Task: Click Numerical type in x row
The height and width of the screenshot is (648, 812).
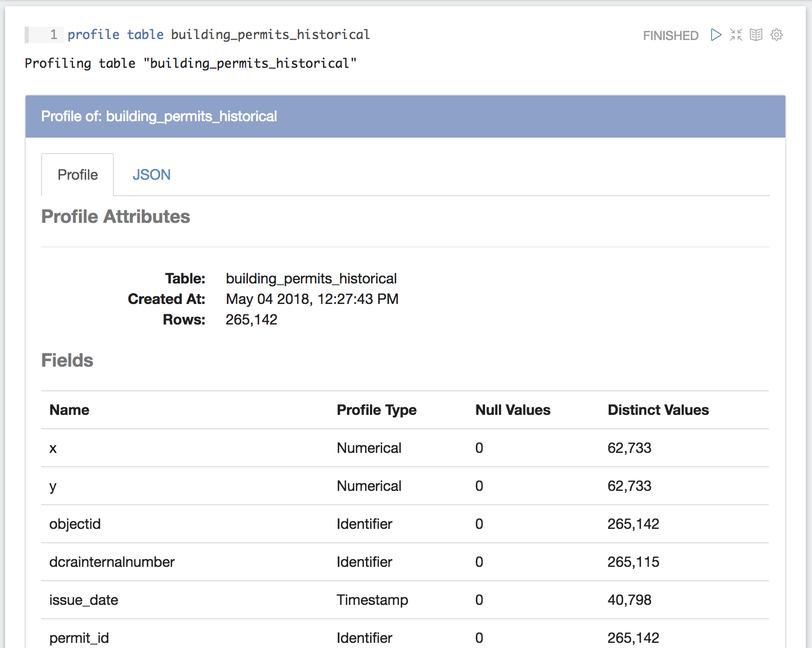Action: pos(369,448)
